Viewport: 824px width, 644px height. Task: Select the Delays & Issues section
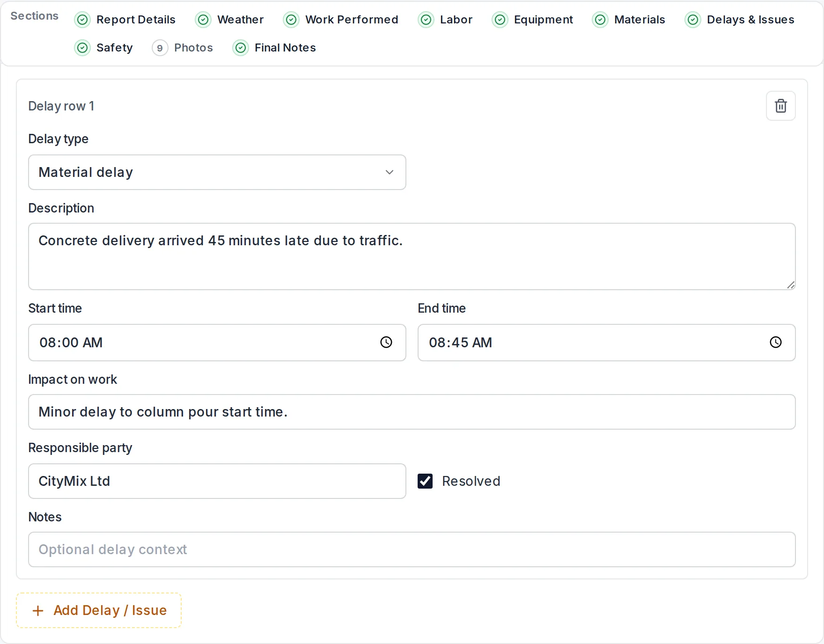coord(740,20)
